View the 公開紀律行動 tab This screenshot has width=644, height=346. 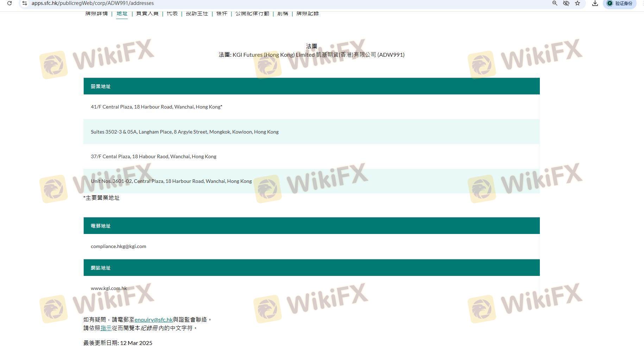(x=252, y=13)
